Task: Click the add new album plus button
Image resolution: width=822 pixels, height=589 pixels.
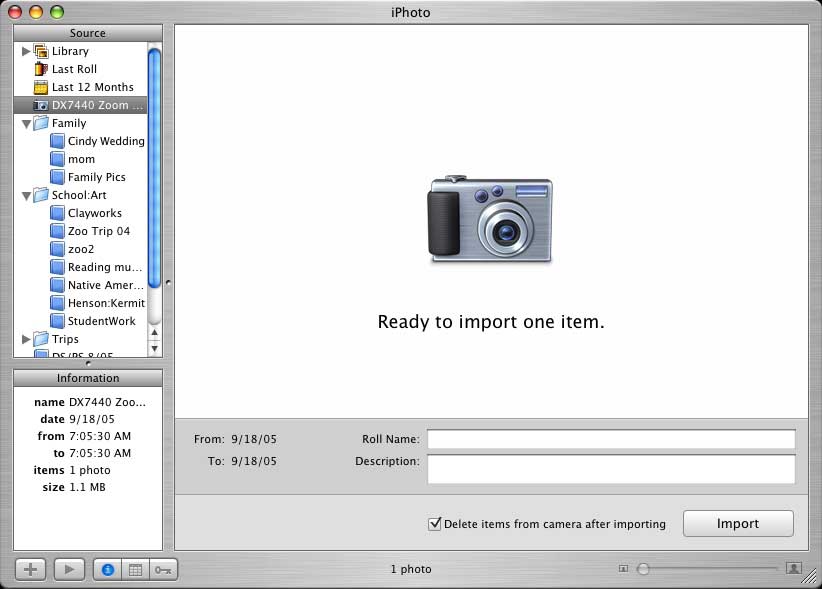Action: click(x=30, y=569)
